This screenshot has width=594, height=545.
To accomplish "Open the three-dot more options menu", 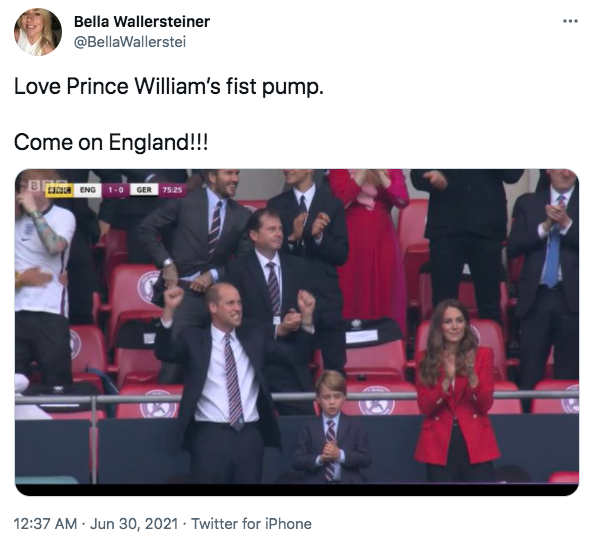I will pyautogui.click(x=570, y=21).
